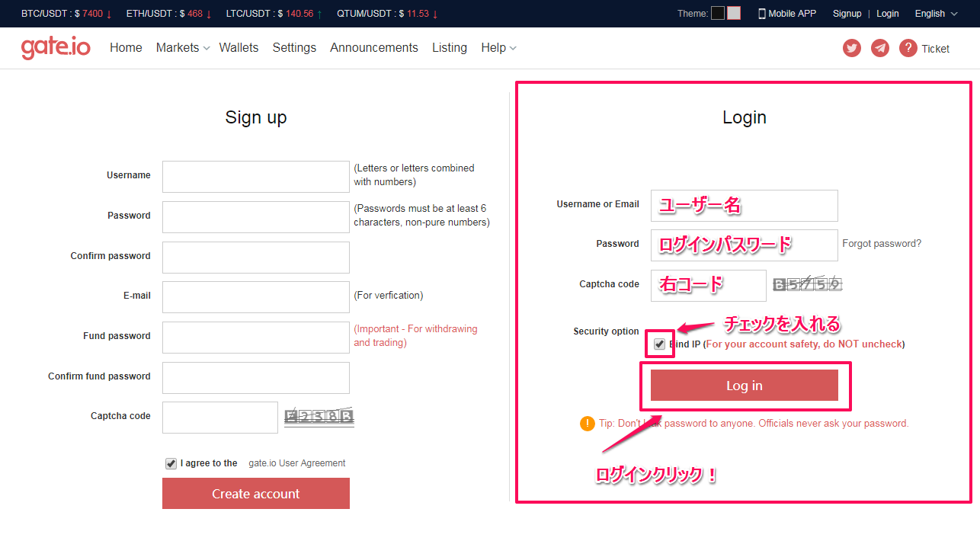Screen dimensions: 980x541
Task: Expand the Markets dropdown menu
Action: (x=182, y=47)
